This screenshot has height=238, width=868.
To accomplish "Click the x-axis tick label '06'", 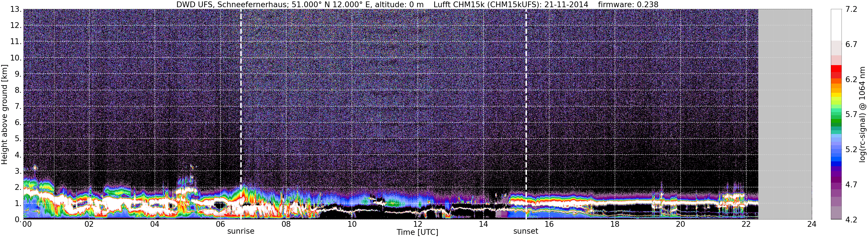I will [220, 224].
